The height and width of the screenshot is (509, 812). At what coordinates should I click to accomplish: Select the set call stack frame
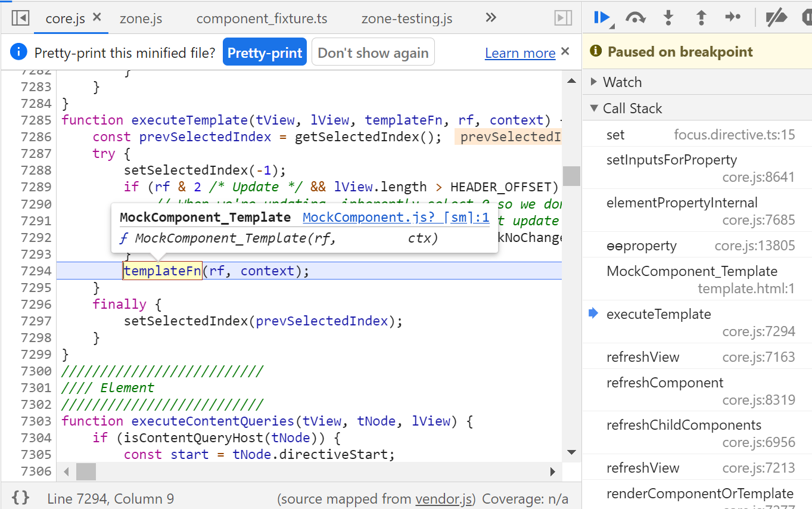697,135
